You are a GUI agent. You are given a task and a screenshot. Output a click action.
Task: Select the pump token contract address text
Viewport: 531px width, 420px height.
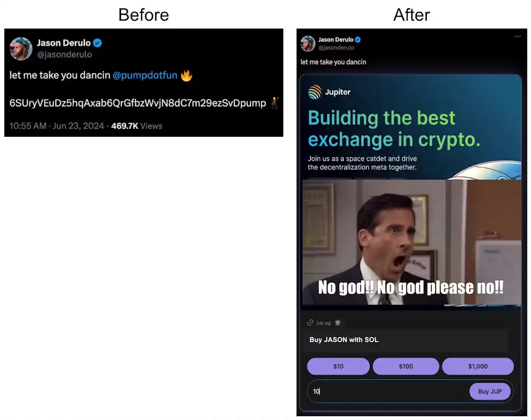(x=138, y=103)
